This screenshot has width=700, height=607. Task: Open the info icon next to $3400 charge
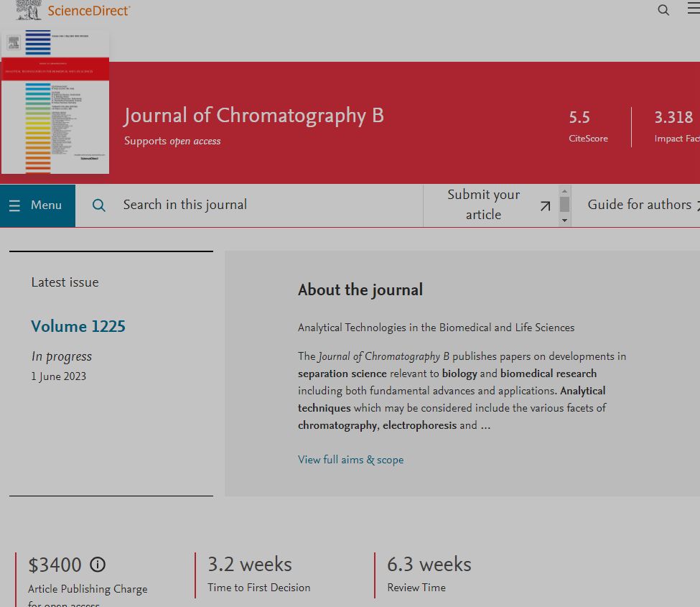click(x=98, y=564)
